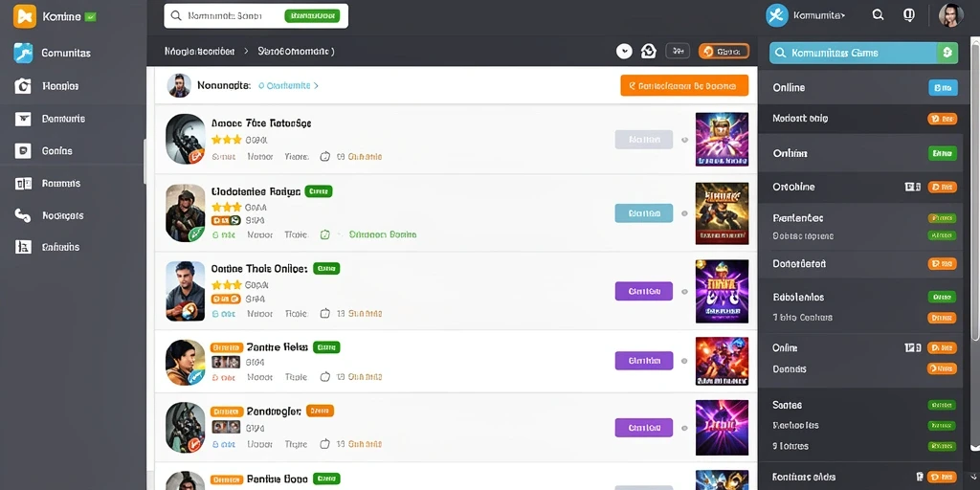Click the small avatar beside Nonuncatte

pos(179,85)
